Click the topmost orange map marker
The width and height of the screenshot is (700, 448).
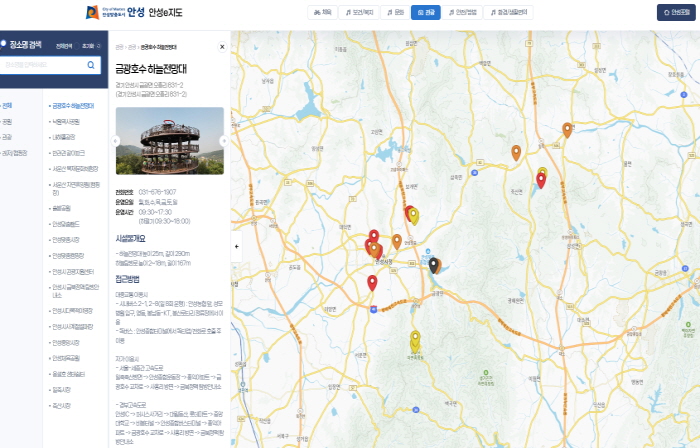[x=567, y=129]
